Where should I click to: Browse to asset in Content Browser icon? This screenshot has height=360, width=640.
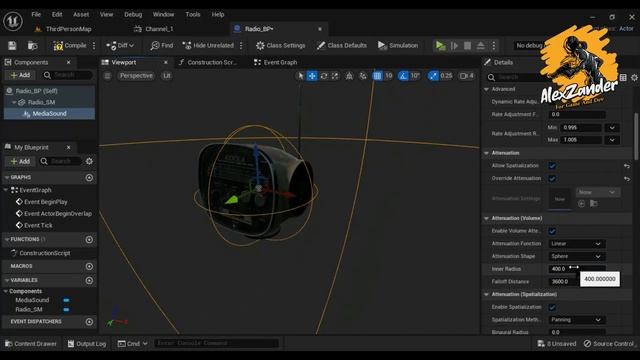pos(32,45)
